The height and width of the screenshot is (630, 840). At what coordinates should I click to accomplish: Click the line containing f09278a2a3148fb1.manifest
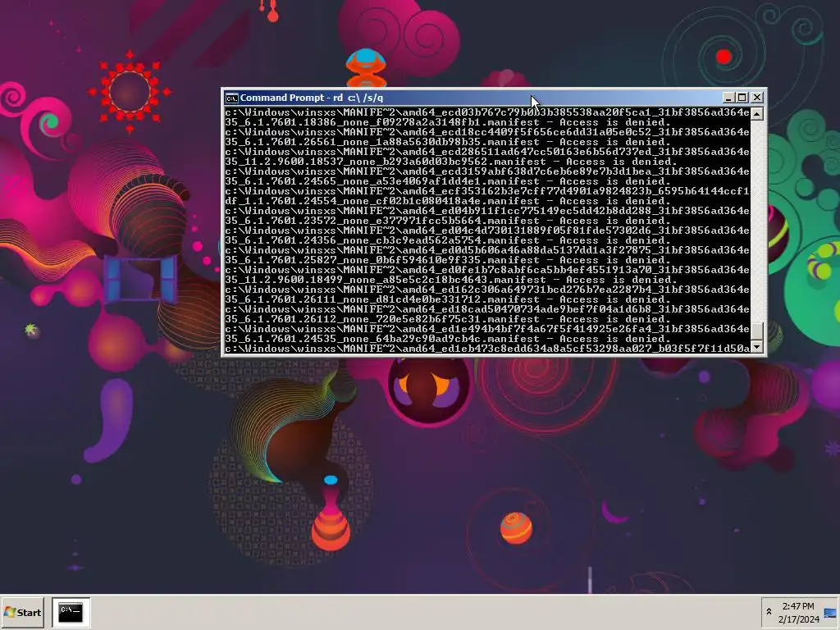[x=448, y=122]
